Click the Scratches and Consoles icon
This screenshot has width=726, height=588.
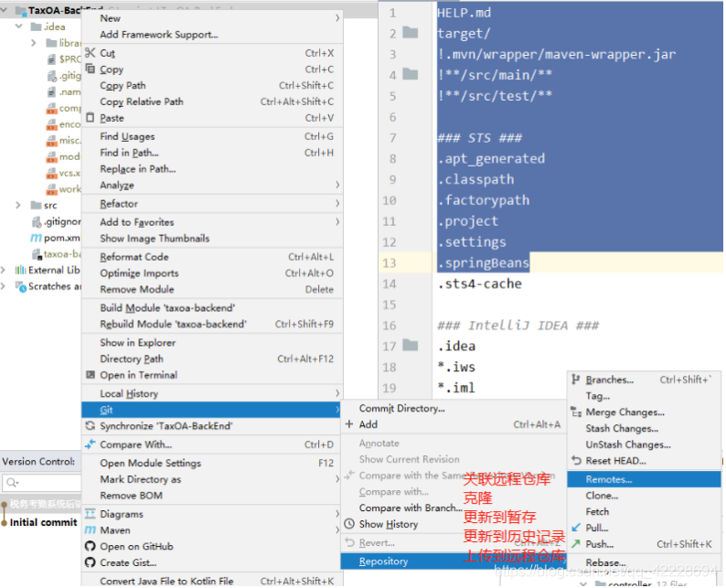click(x=21, y=286)
